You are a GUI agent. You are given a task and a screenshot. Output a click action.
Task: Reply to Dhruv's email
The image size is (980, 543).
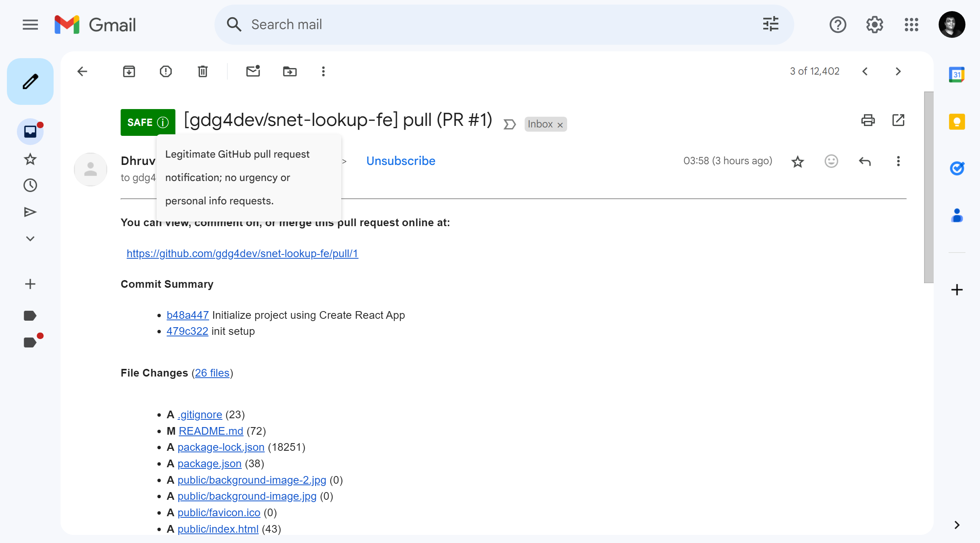pos(865,161)
